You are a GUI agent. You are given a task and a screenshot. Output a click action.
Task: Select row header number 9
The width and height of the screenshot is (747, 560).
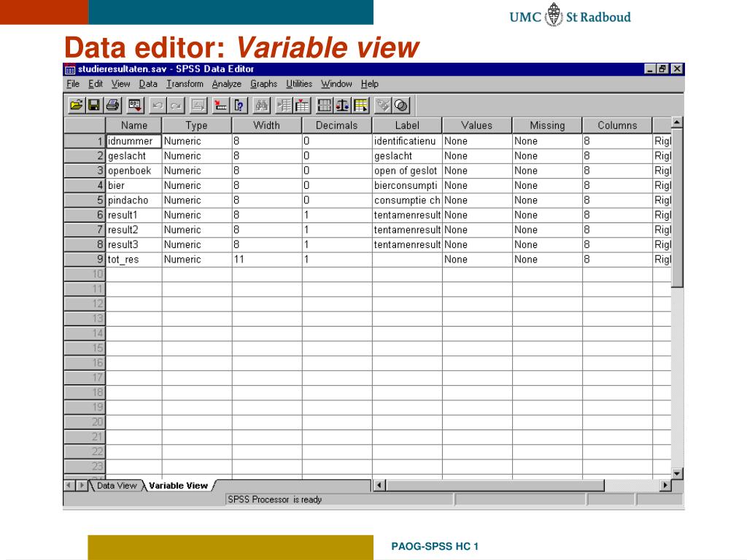[x=85, y=259]
